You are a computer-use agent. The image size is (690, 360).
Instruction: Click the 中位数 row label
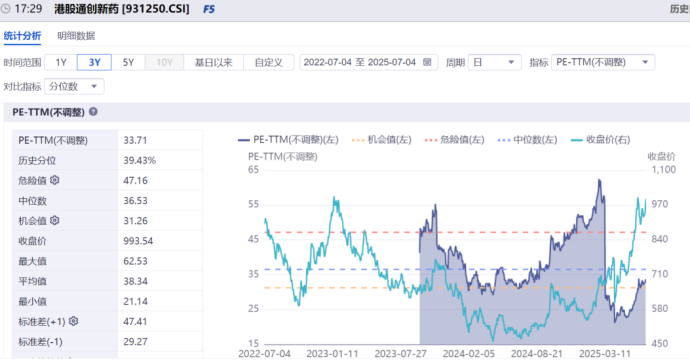click(x=32, y=201)
